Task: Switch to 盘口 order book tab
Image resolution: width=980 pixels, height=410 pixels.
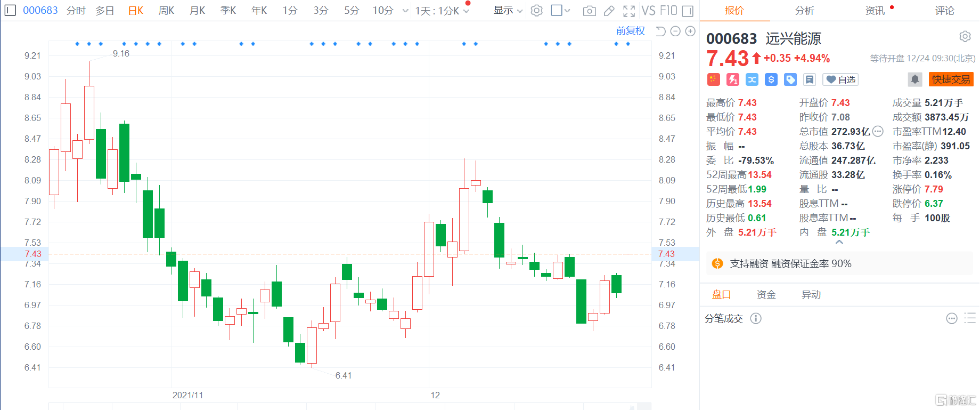Action: [722, 294]
